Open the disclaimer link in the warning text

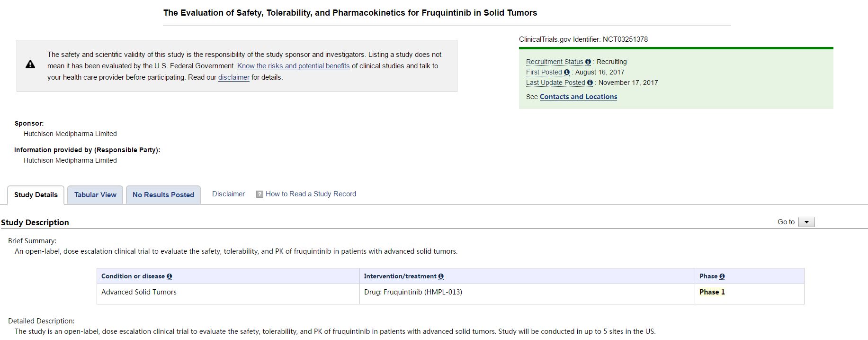(x=234, y=78)
